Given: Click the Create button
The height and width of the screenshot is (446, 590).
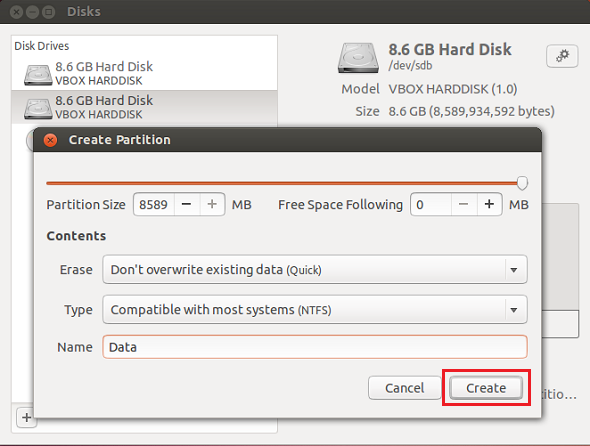Looking at the screenshot, I should pyautogui.click(x=486, y=388).
